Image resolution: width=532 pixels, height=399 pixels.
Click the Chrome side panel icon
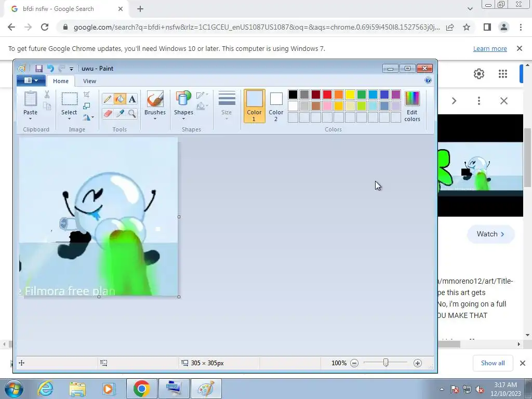487,27
